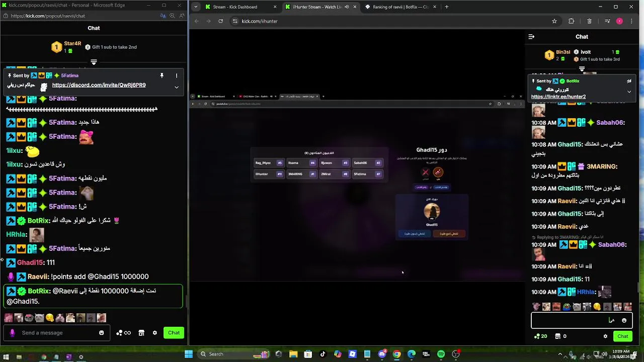Click Pepe frog emote in Chrome chat
Image resolution: width=644 pixels, height=362 pixels.
pyautogui.click(x=567, y=307)
